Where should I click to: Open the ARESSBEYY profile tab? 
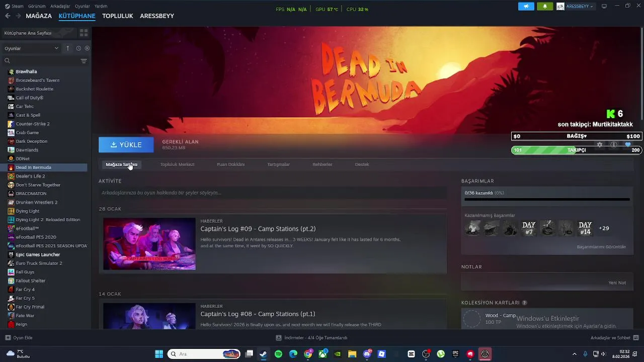[x=157, y=16]
